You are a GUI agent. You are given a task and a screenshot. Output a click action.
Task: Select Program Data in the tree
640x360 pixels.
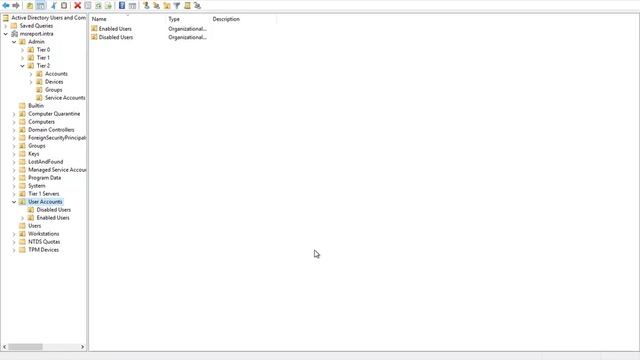(x=44, y=178)
